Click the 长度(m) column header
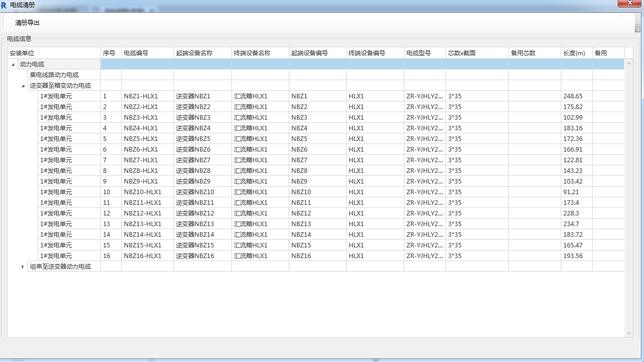The width and height of the screenshot is (644, 362). click(x=576, y=53)
